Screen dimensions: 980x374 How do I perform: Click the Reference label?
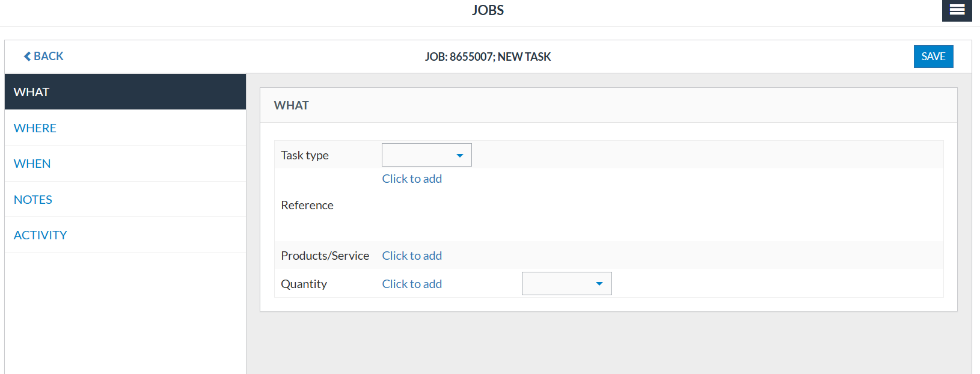pyautogui.click(x=307, y=205)
